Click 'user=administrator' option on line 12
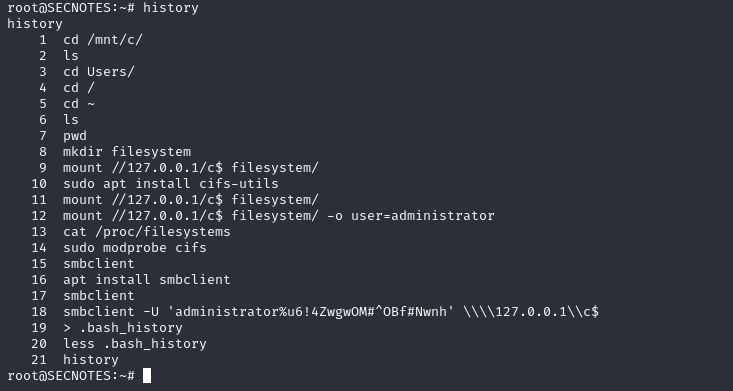The width and height of the screenshot is (733, 391). click(x=423, y=216)
